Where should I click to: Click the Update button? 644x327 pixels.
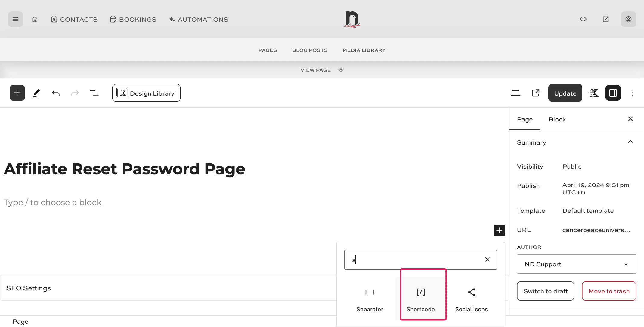click(x=565, y=93)
